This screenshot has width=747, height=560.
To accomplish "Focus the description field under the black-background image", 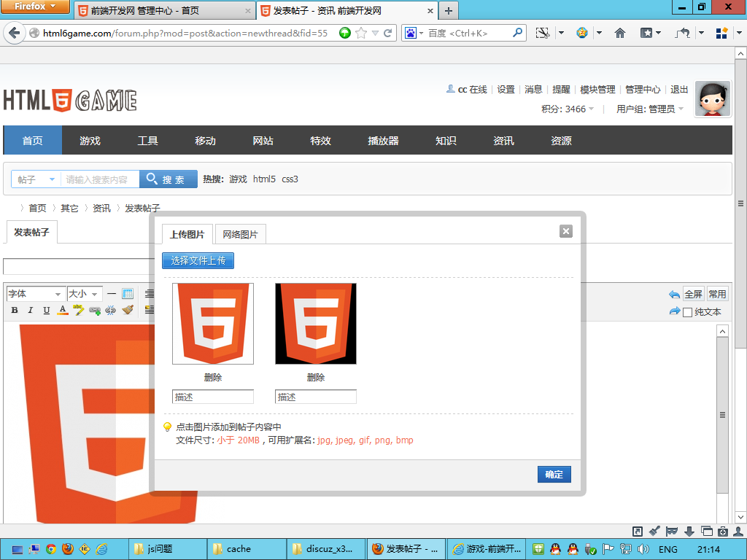I will [x=316, y=397].
